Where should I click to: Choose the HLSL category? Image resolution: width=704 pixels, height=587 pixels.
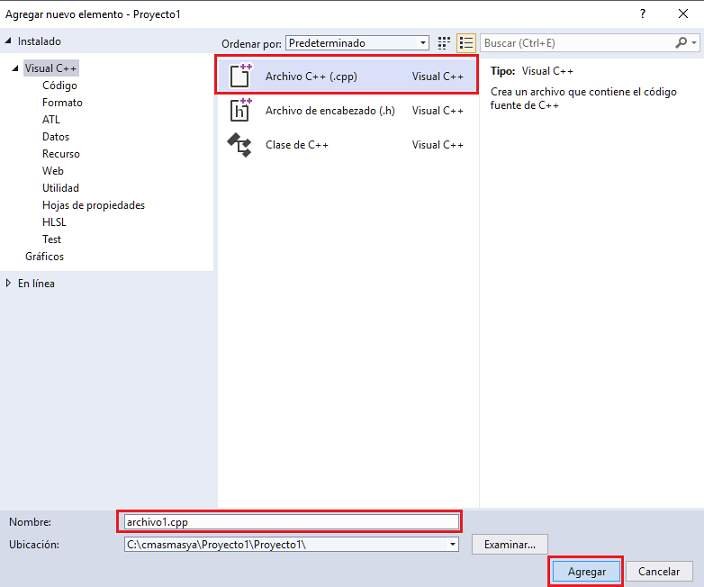(54, 222)
